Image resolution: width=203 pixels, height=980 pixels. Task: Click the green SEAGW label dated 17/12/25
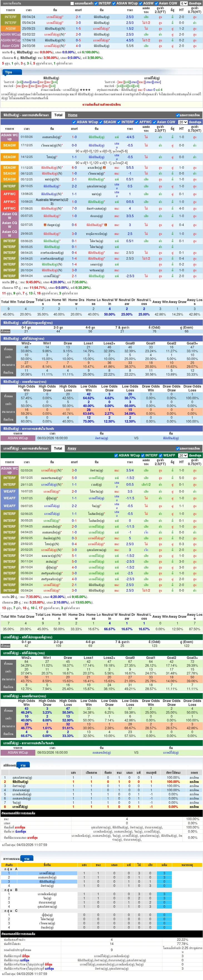click(9, 145)
